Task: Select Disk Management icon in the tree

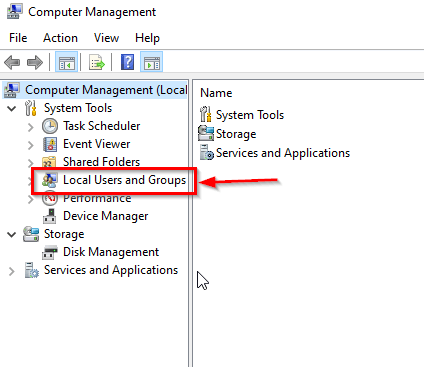Action: 50,252
